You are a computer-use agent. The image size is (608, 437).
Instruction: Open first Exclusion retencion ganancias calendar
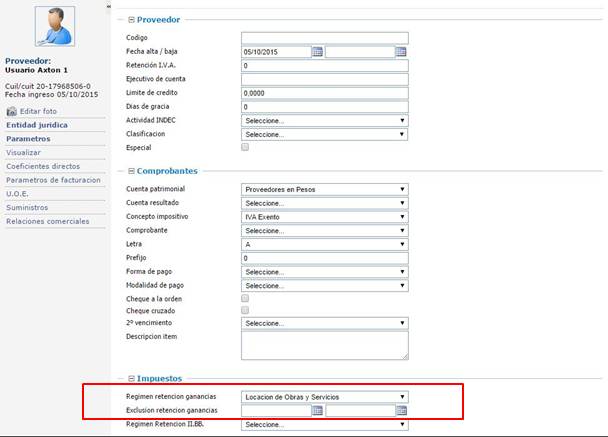[x=317, y=410]
